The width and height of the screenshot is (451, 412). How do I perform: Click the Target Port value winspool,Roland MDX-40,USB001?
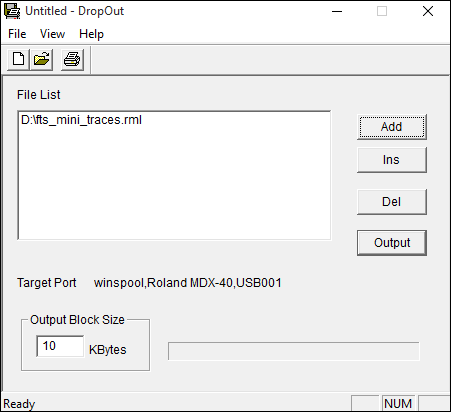tap(188, 283)
